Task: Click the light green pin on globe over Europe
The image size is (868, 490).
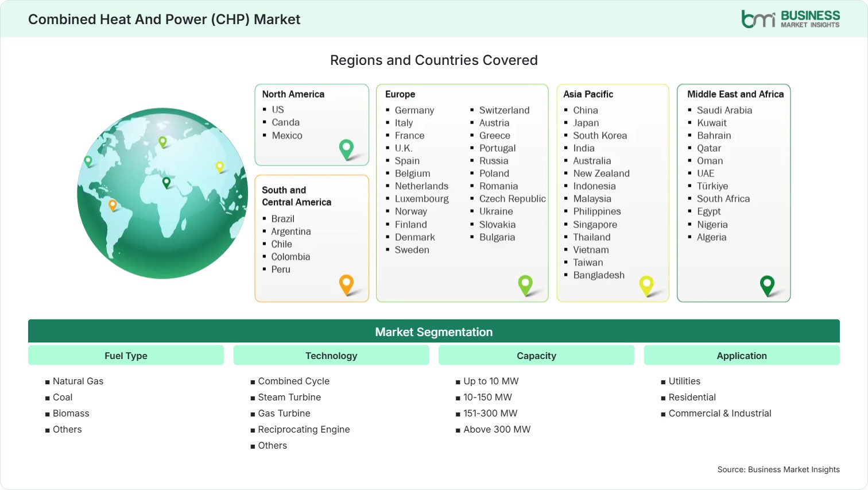Action: [x=162, y=141]
